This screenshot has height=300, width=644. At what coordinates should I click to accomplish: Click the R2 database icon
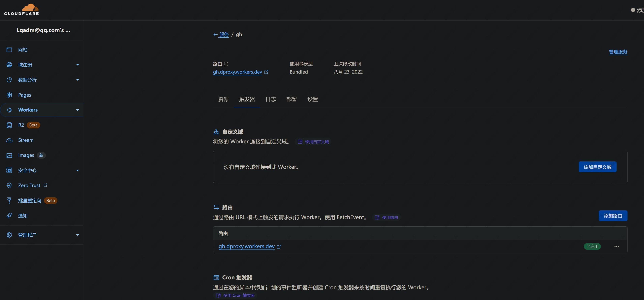tap(9, 125)
